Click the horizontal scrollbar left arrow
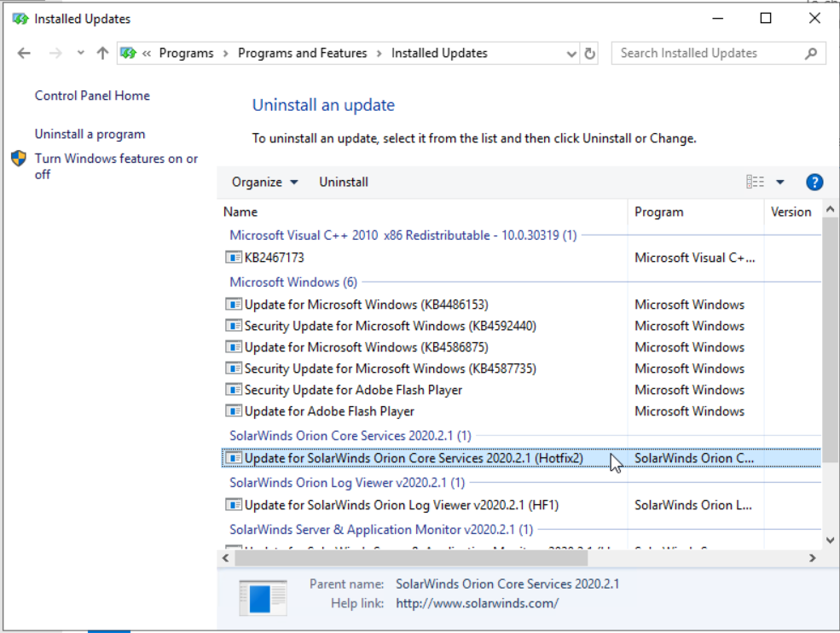840x633 pixels. tap(226, 558)
